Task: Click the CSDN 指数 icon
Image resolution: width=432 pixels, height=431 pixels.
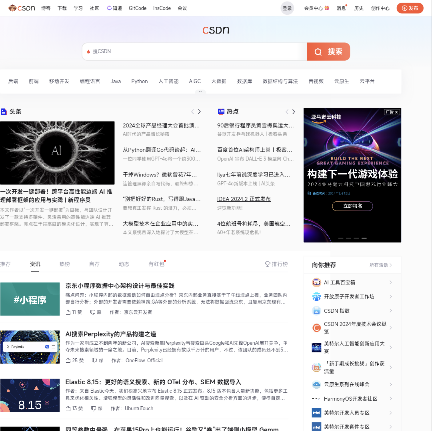Action: (x=316, y=311)
